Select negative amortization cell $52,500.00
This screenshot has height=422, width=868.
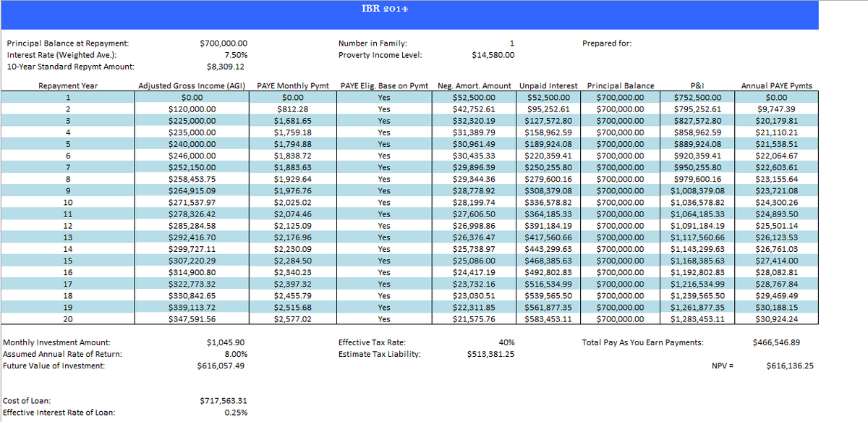[x=474, y=97]
